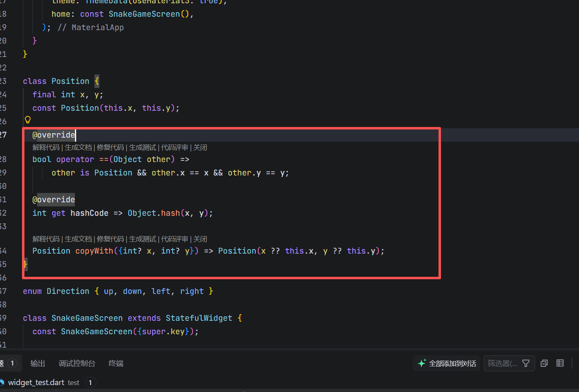This screenshot has height=392, width=579.
Task: Open the 调试控制台 panel tab
Action: coord(77,363)
